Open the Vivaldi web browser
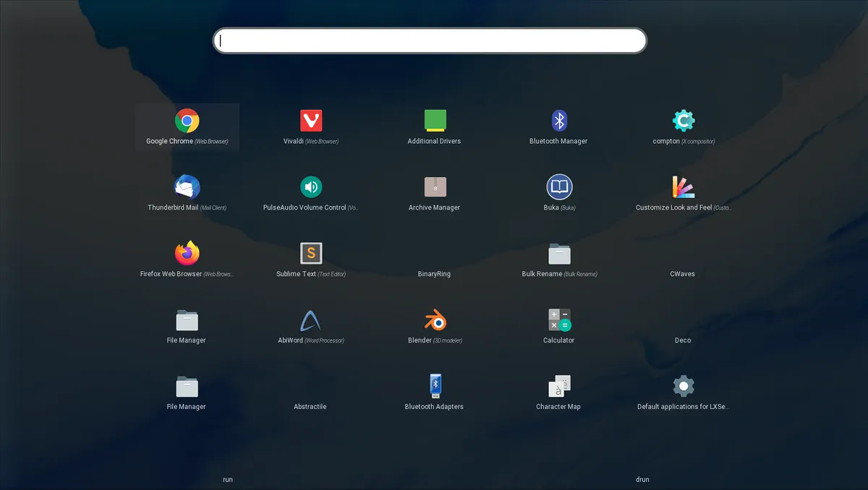The image size is (868, 490). point(311,127)
